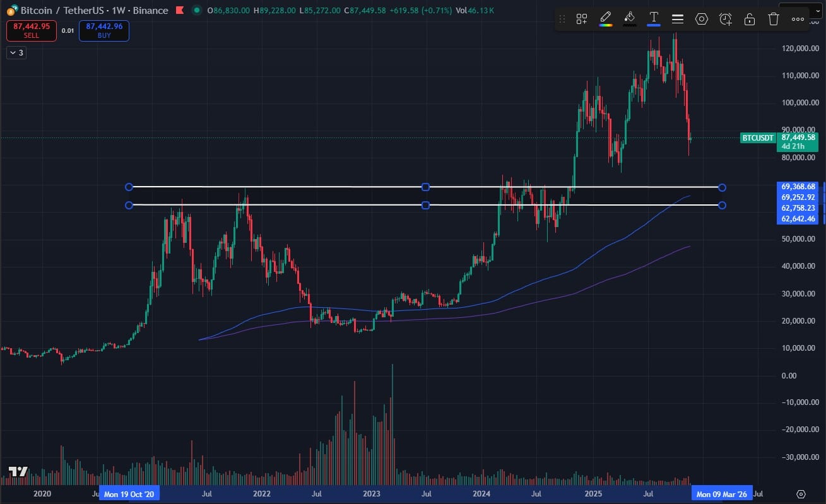Click the green market status dot
Image resolution: width=826 pixels, height=504 pixels.
(197, 10)
